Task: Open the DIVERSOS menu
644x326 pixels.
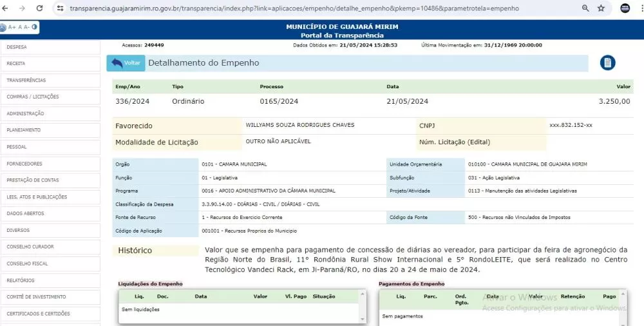Action: [x=50, y=230]
